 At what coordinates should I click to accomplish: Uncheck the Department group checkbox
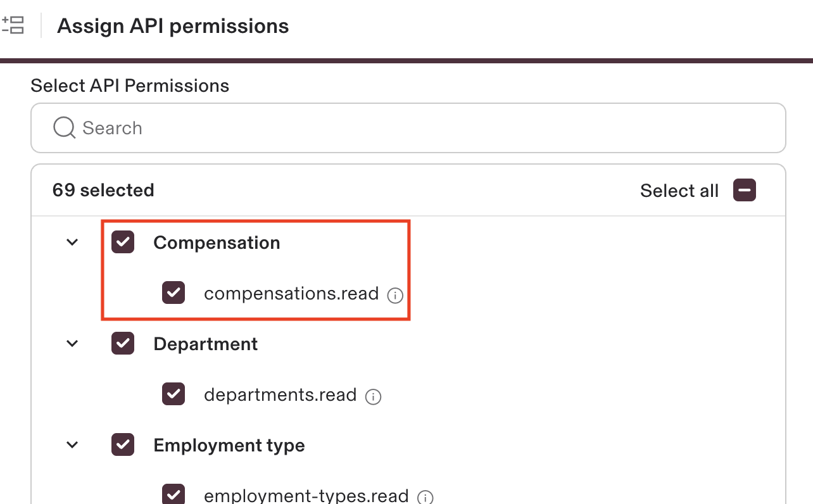pyautogui.click(x=123, y=344)
